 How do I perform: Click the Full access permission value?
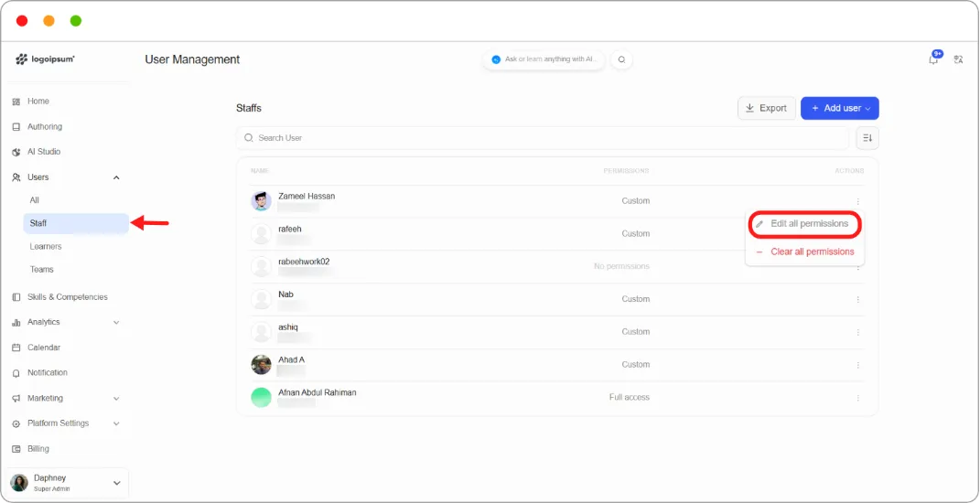click(x=630, y=398)
